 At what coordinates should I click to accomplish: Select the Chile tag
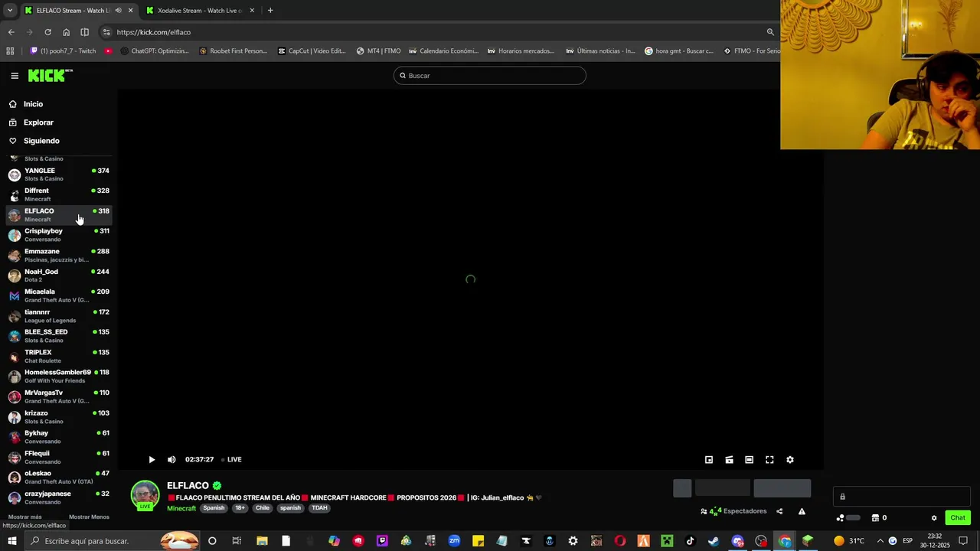click(x=263, y=508)
